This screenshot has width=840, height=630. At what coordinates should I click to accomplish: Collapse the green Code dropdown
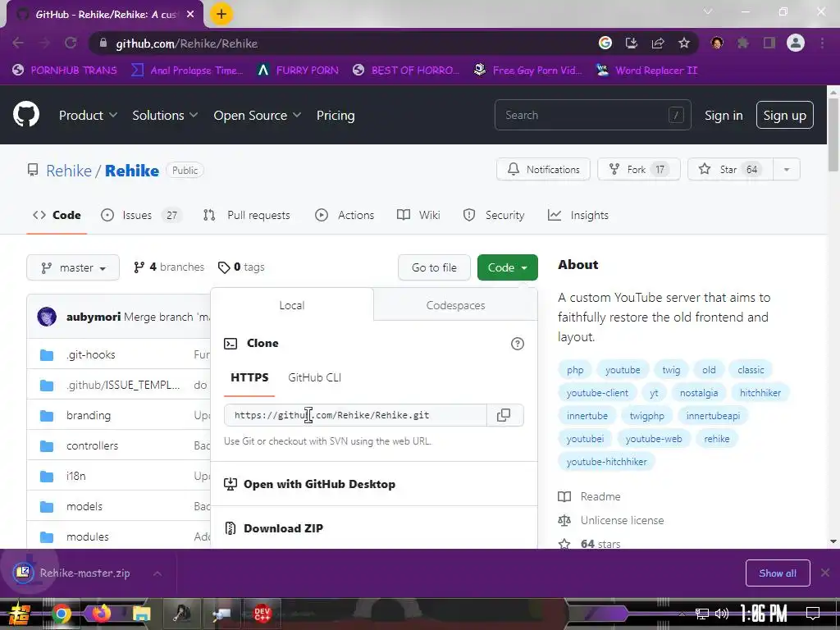tap(507, 267)
